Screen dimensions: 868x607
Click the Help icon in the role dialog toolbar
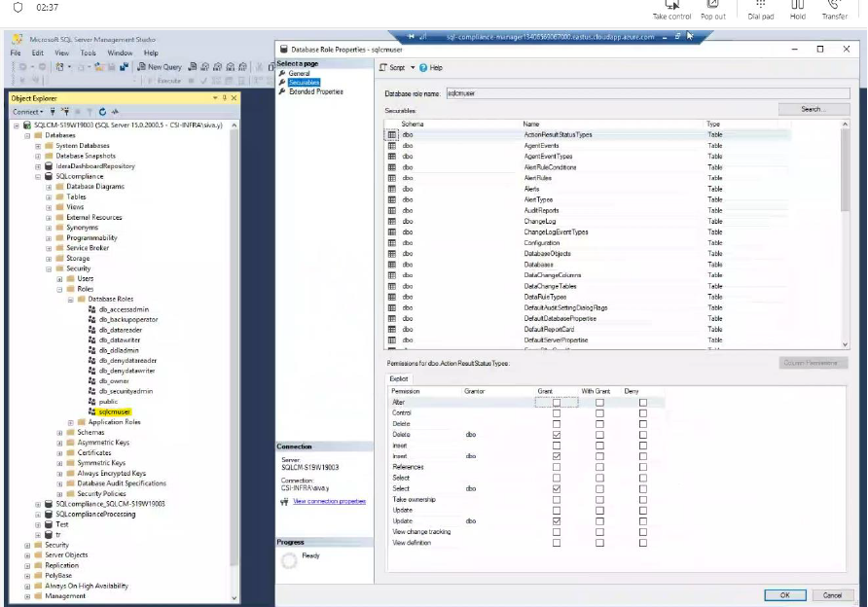tap(423, 67)
